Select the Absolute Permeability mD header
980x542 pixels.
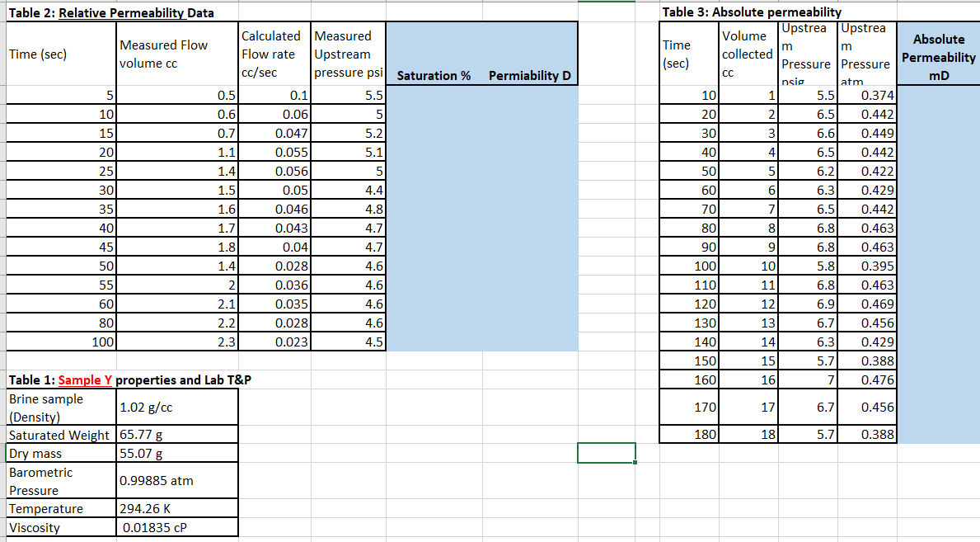click(x=937, y=53)
